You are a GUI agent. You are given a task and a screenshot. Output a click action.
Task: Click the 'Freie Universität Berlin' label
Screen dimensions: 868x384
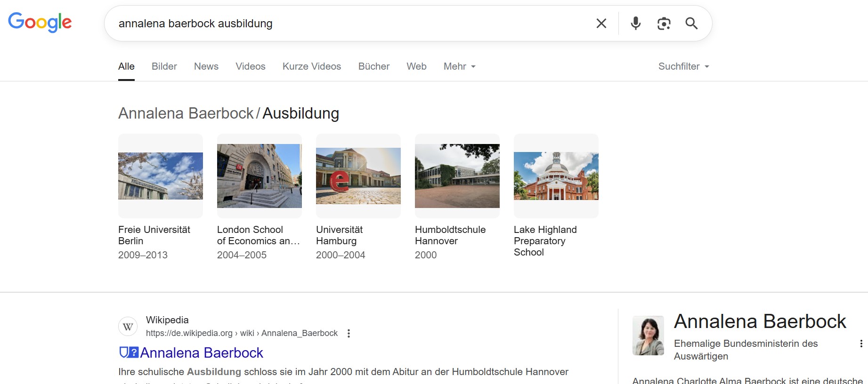(154, 235)
